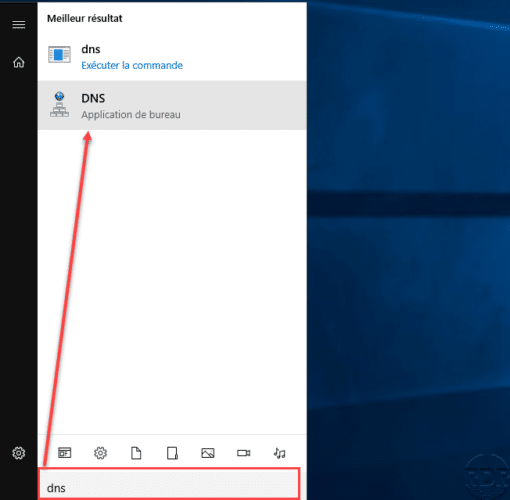Filter results by Folders icon
This screenshot has width=510, height=500.
tap(172, 453)
